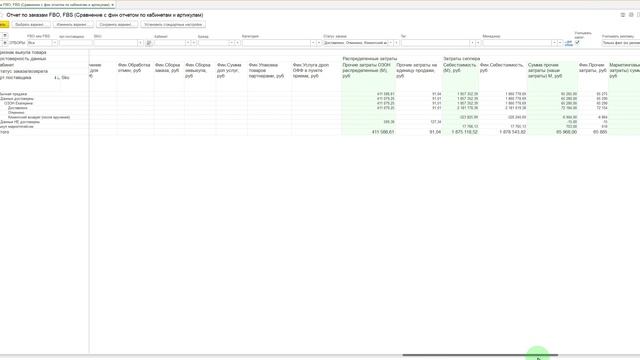Click the third variant button in the toolbar
Viewport: 640px width, 360px height.
pos(117,24)
